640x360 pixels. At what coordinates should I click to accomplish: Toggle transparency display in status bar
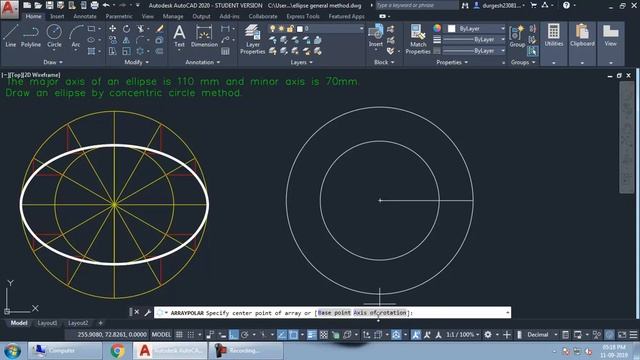[x=324, y=335]
